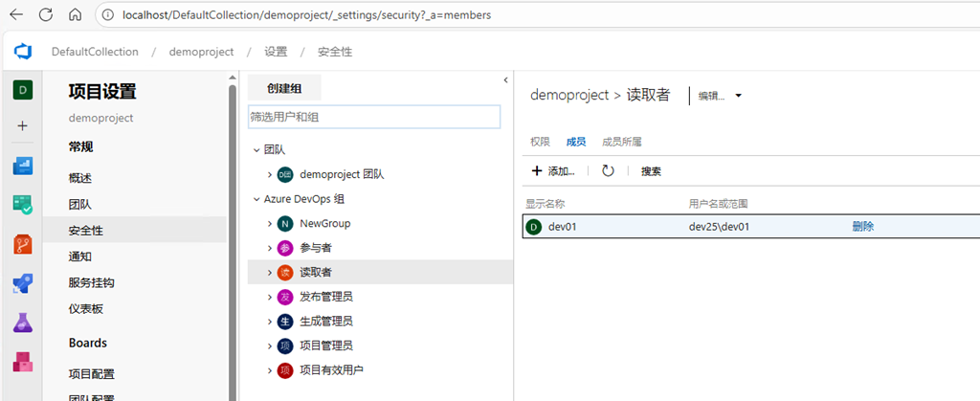Click the NewGroup avatar icon
Viewport: 980px width, 401px height.
click(x=285, y=224)
